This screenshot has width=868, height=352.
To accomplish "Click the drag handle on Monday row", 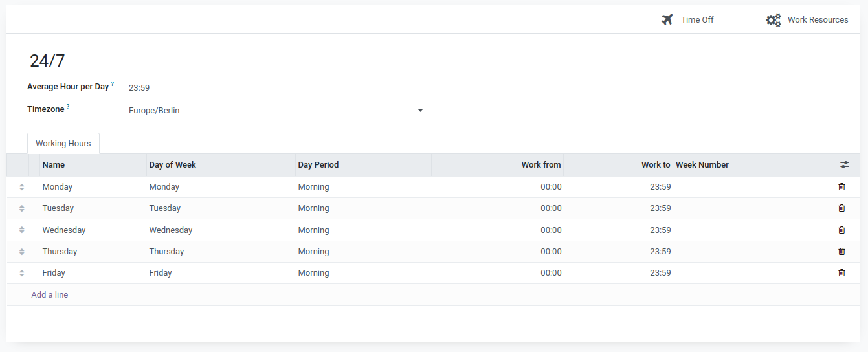I will (x=22, y=187).
